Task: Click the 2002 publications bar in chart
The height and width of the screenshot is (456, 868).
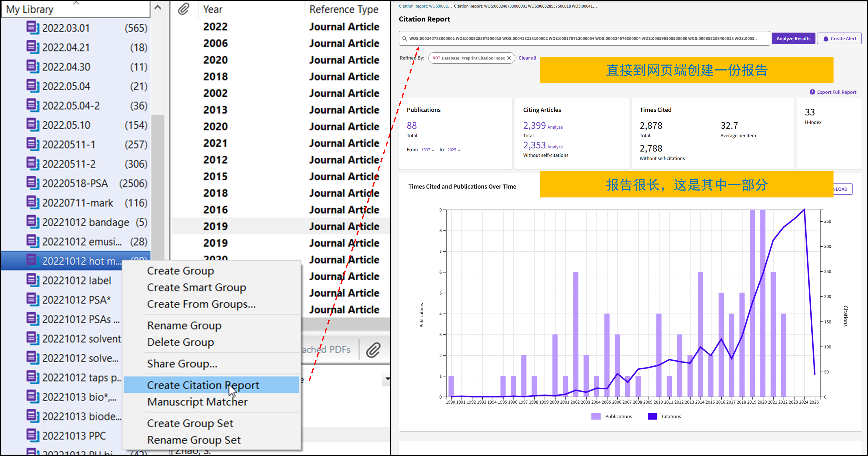Action: pos(575,334)
